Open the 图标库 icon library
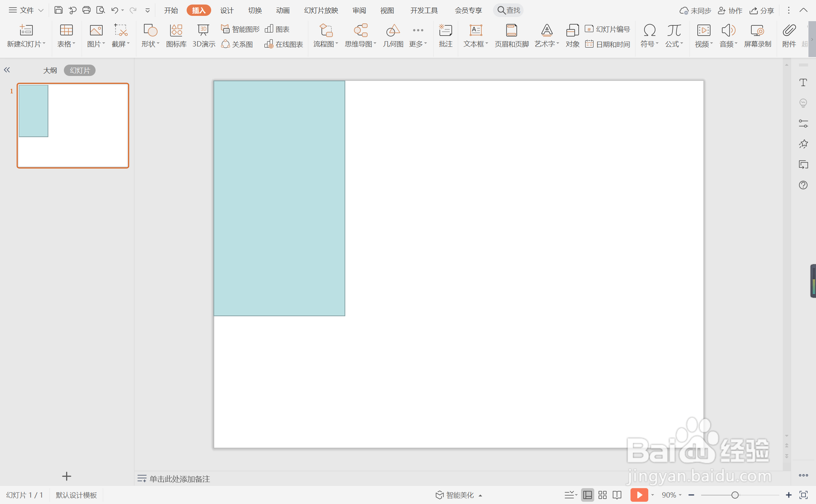This screenshot has width=816, height=504. coord(176,36)
